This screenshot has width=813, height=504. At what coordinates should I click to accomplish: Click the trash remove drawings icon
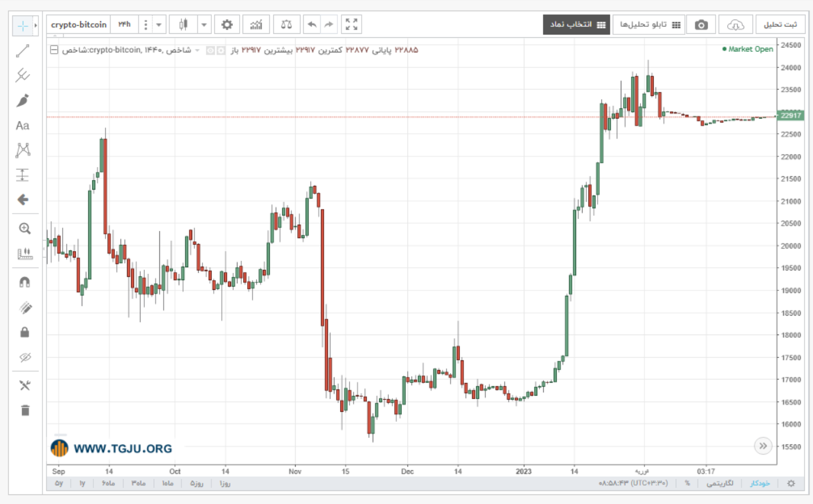coord(25,410)
